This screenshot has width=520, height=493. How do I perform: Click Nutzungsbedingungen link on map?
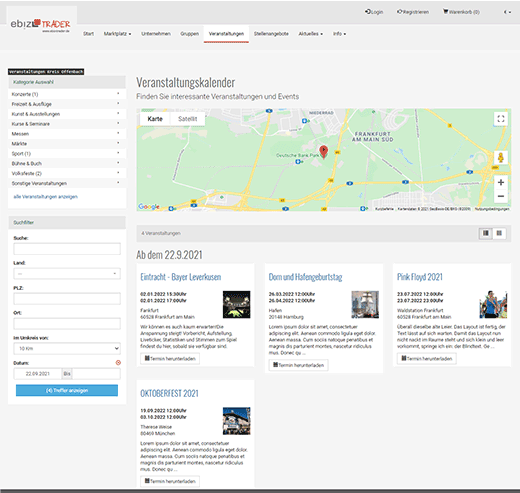click(x=492, y=209)
